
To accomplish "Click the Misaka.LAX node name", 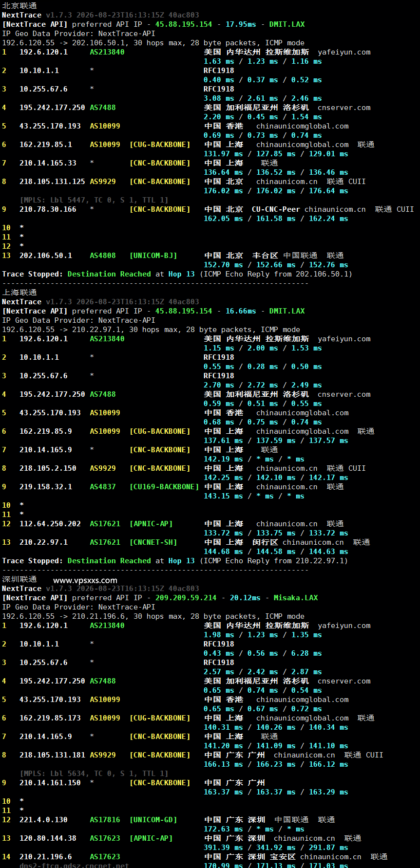I will tap(296, 598).
